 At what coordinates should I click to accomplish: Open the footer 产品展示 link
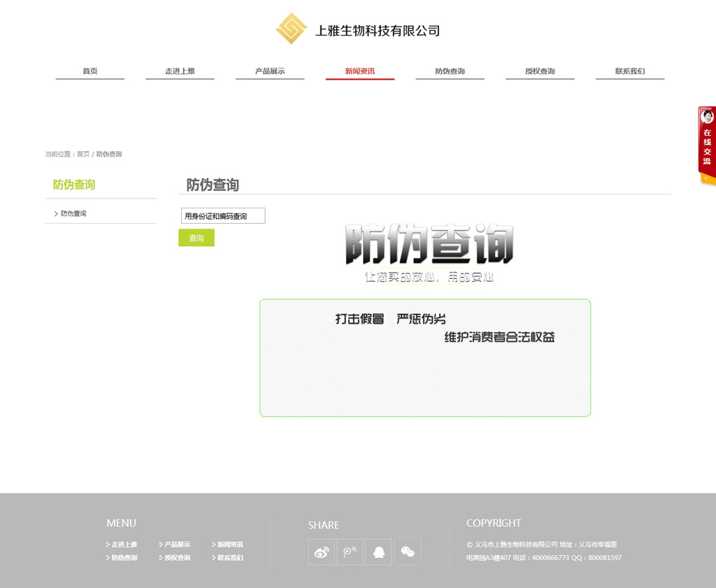(x=177, y=545)
